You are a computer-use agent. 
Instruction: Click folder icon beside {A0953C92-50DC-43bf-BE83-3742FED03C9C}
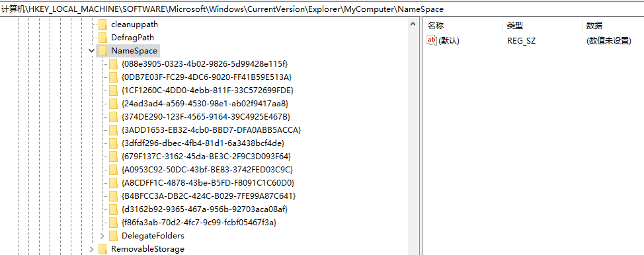[113, 170]
